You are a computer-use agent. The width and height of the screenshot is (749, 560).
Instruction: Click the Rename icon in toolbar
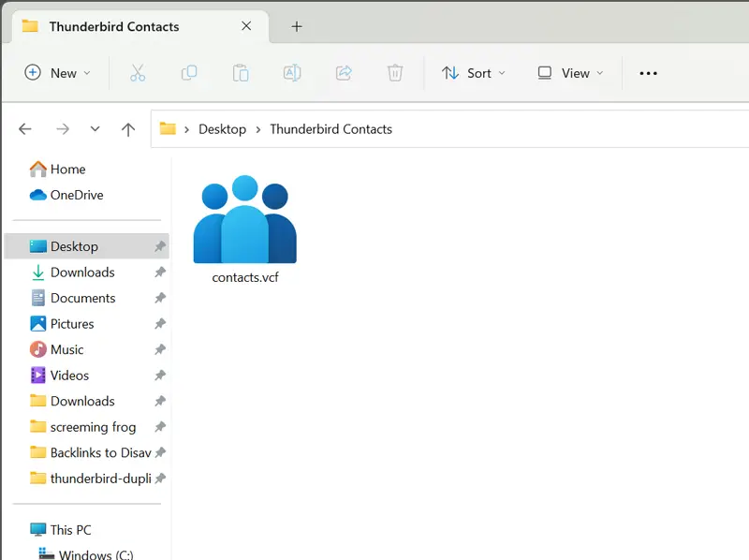[292, 73]
